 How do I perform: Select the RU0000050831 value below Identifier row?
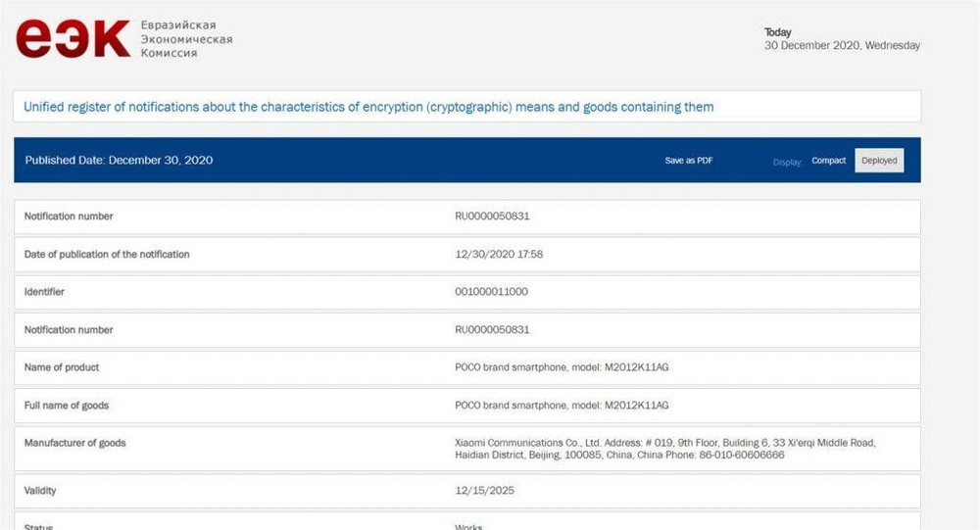point(492,329)
